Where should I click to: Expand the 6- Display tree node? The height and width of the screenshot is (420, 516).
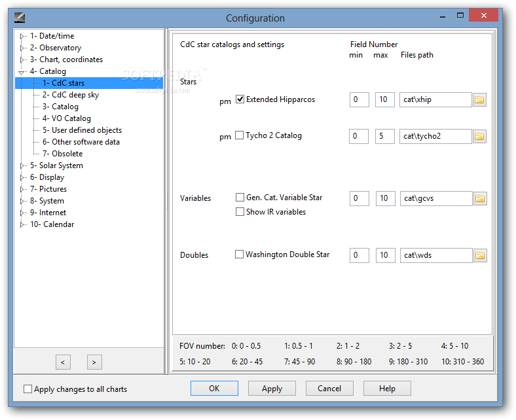click(x=22, y=177)
